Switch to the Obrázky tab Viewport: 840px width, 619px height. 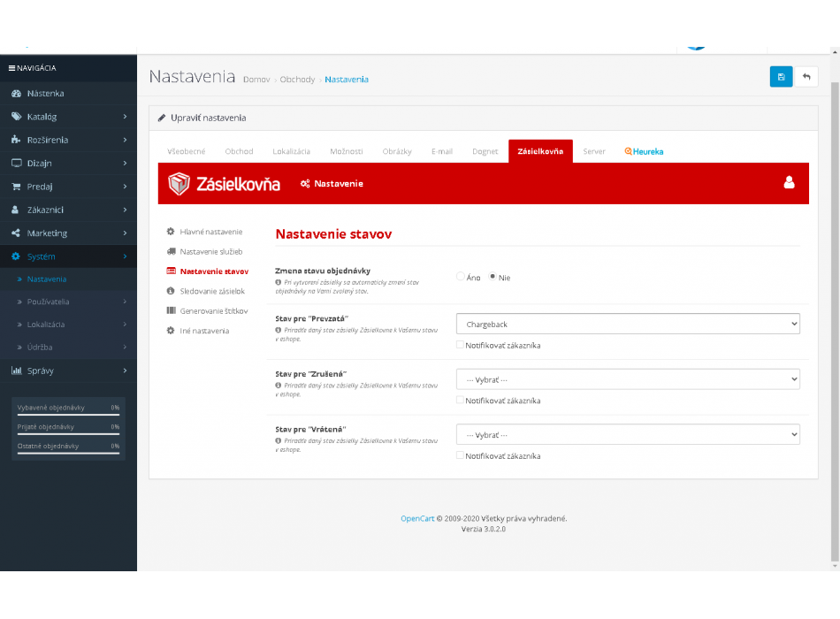tap(397, 152)
